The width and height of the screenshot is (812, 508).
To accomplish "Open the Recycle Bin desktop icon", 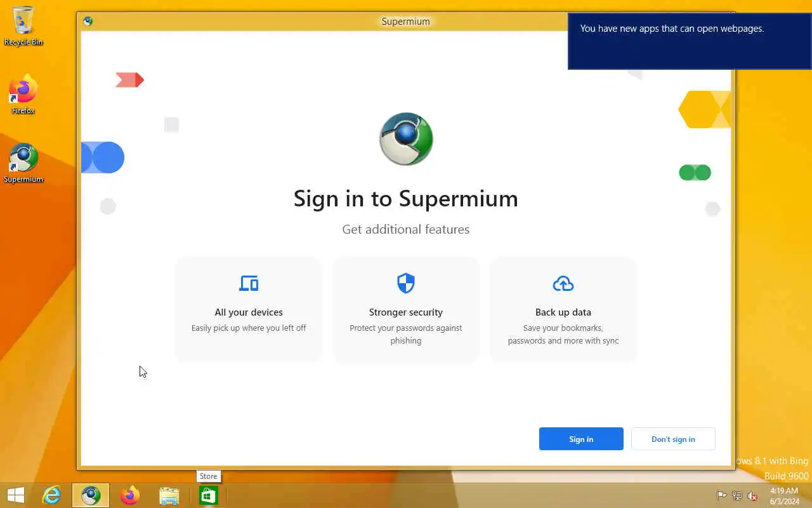I will 23,26.
